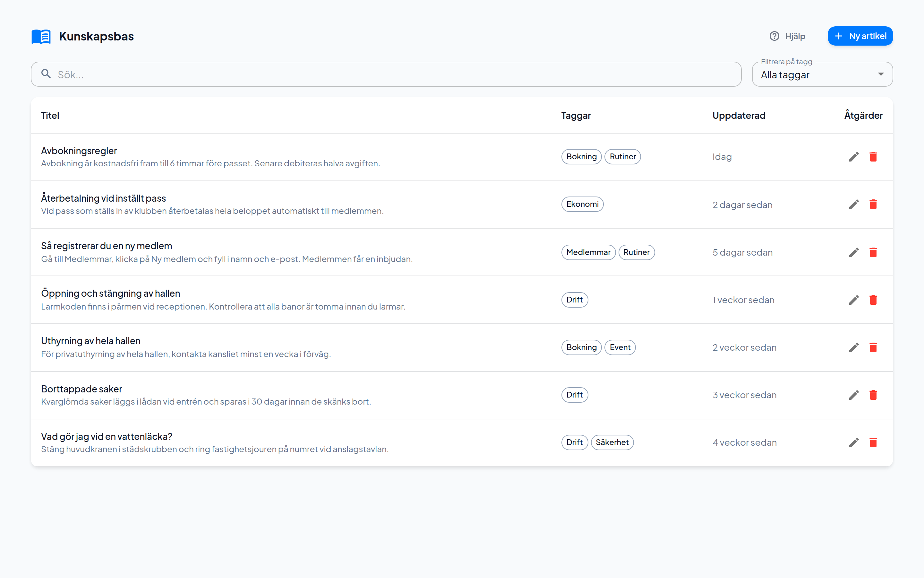Edit the Avbokningsregler article

click(854, 157)
